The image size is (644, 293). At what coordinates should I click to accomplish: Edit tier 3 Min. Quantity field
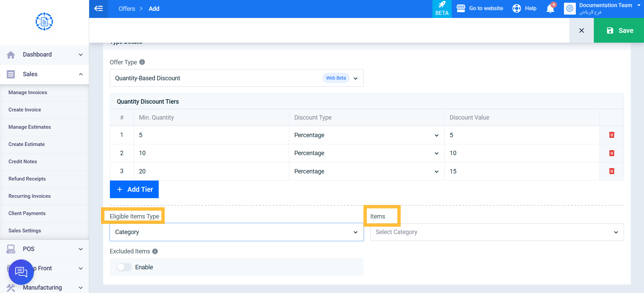(x=211, y=171)
